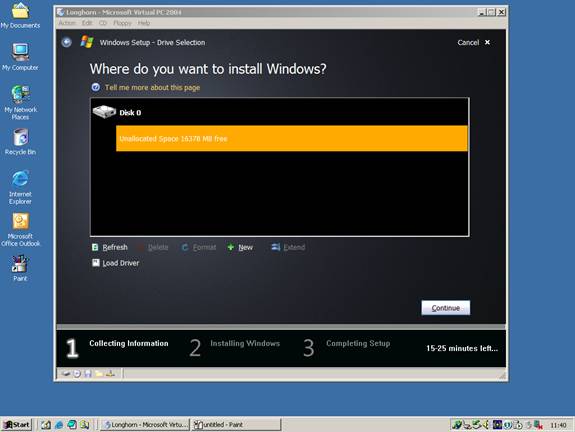Open My Network Places desktop icon

[x=20, y=103]
